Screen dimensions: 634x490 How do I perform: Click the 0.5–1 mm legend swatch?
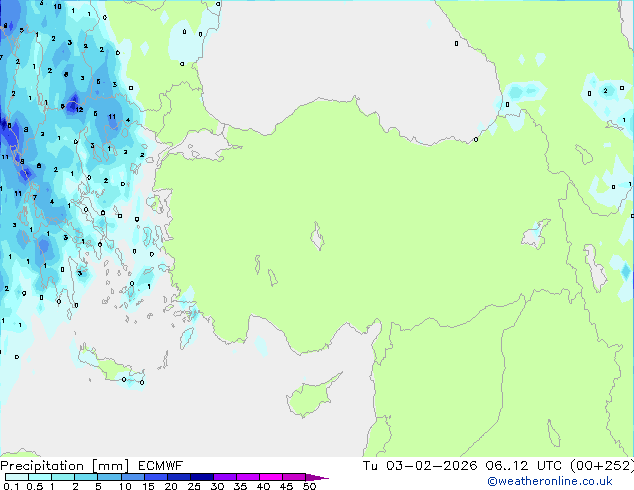pos(40,477)
